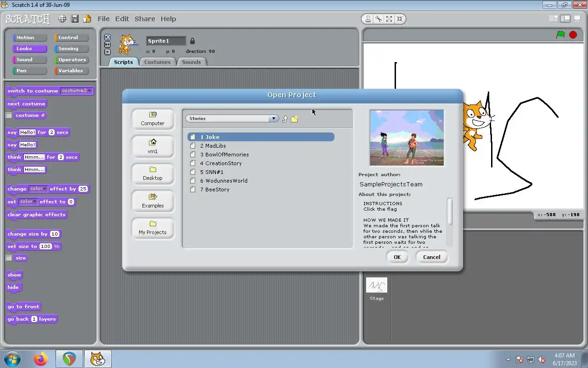This screenshot has width=588, height=368.
Task: Show the Pen block category
Action: click(x=30, y=71)
